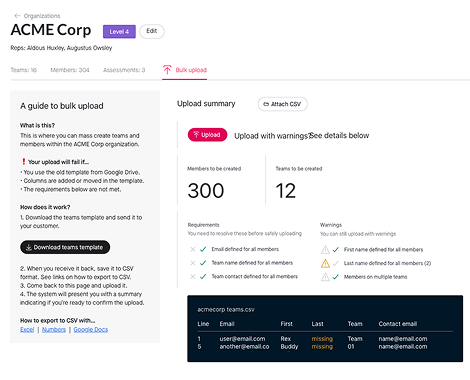
Task: Click the Last name defined for all members (2) warning
Action: point(387,263)
